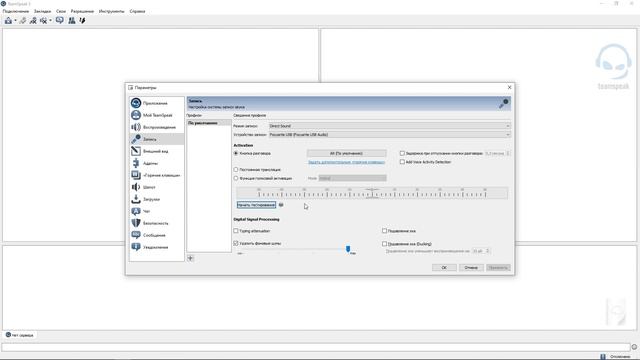Open the Подключения menu

point(16,11)
